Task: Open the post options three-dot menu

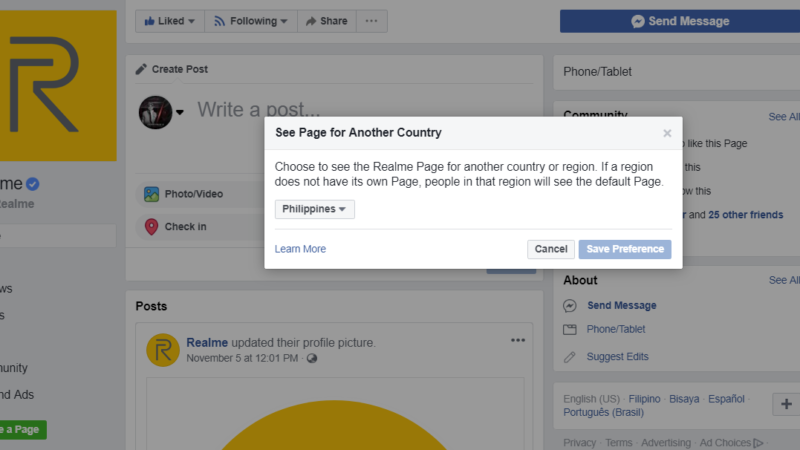Action: (x=518, y=340)
